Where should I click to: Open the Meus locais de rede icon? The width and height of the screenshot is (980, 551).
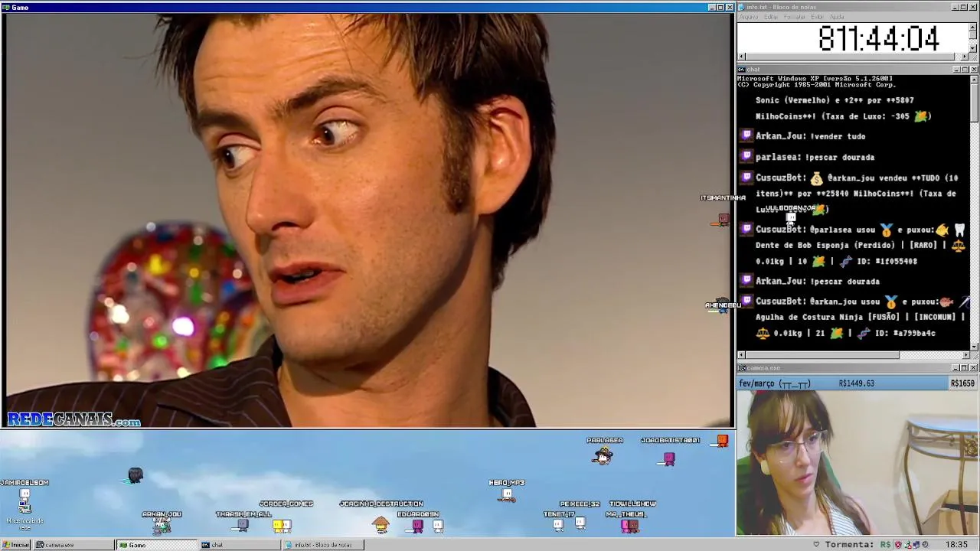click(24, 514)
